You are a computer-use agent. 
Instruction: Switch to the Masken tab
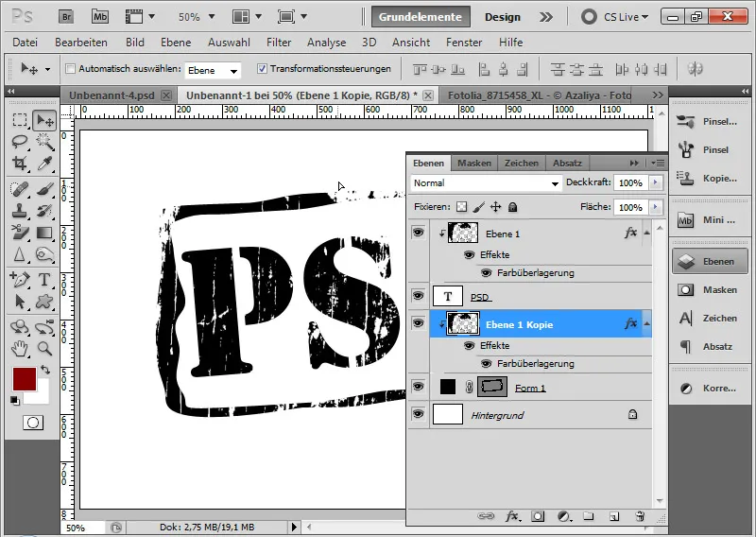(474, 163)
